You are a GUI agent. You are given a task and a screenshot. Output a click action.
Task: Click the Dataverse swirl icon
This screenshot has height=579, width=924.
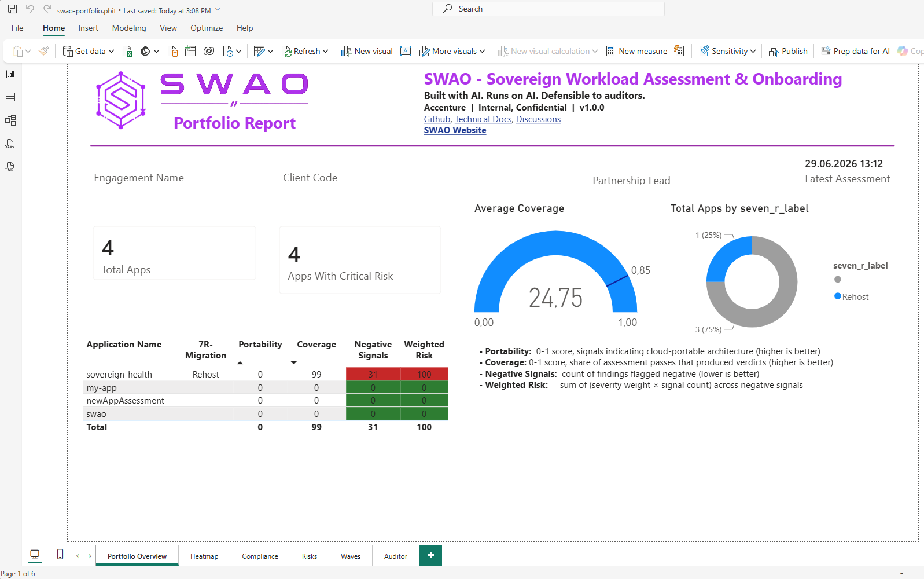click(x=209, y=51)
